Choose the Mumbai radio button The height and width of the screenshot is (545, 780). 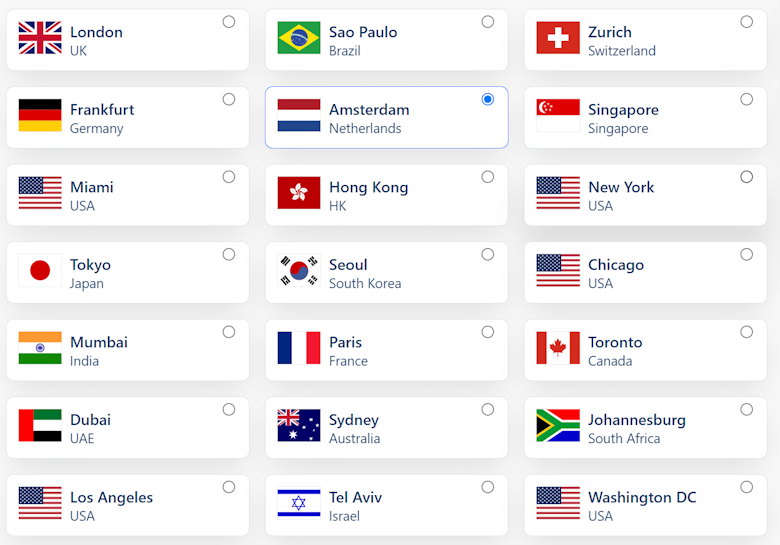pyautogui.click(x=229, y=332)
